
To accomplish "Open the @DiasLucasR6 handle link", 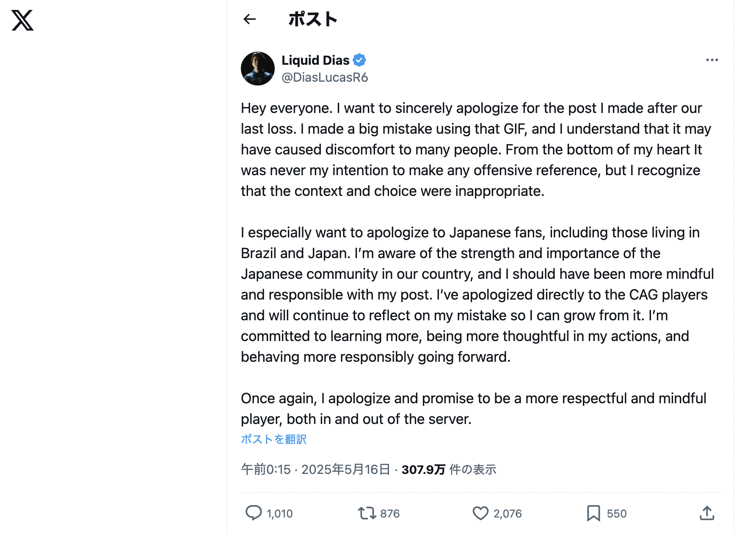I will click(x=325, y=77).
